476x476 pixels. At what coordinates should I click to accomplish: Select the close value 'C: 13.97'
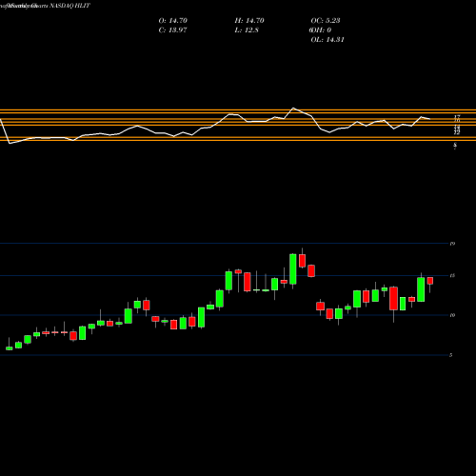pos(172,30)
